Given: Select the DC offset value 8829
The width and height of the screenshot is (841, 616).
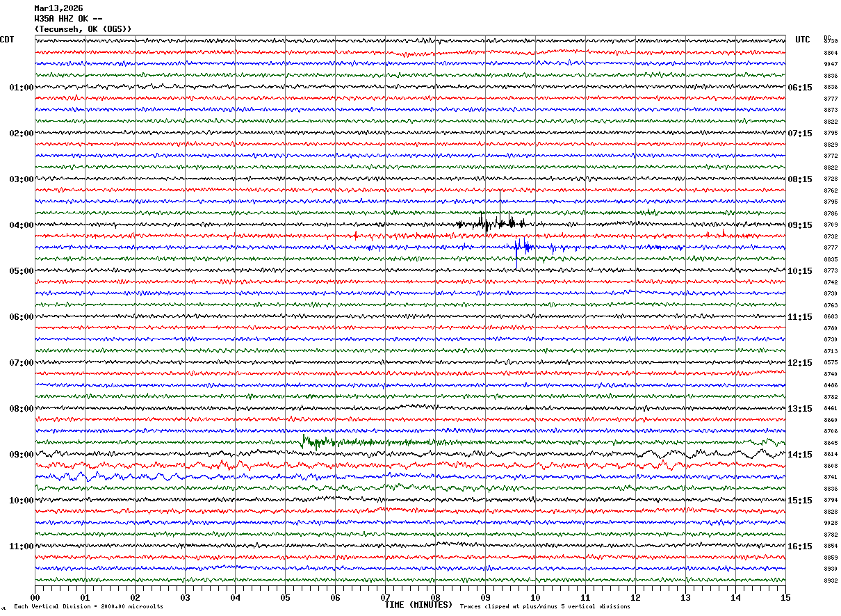Looking at the screenshot, I should point(831,145).
